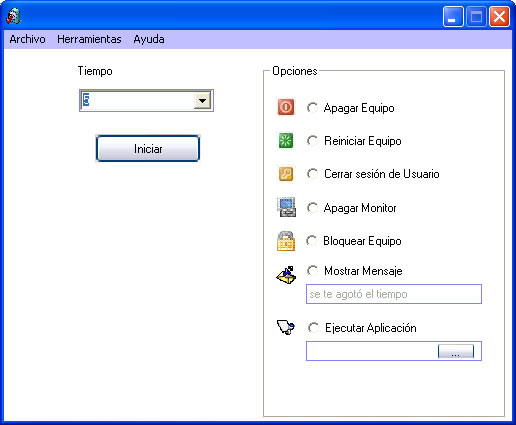Click the key icon beside Cerrar sesión de Usuario
Screen dimensions: 516x425
[286, 174]
